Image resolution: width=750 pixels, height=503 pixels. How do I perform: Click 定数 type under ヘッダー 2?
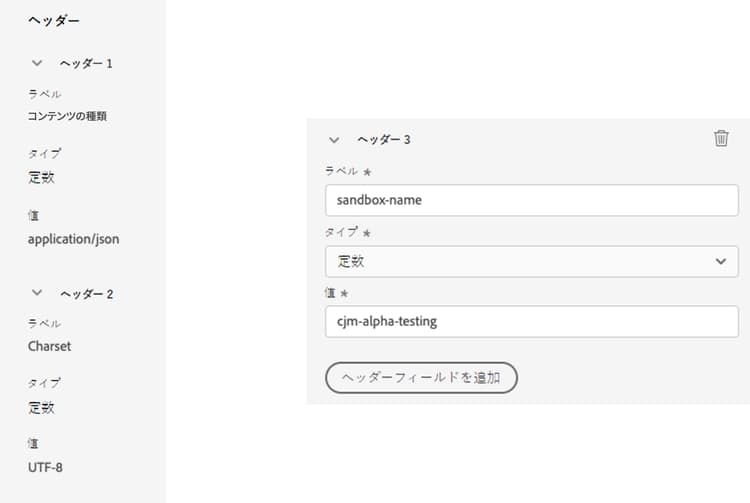(x=41, y=407)
